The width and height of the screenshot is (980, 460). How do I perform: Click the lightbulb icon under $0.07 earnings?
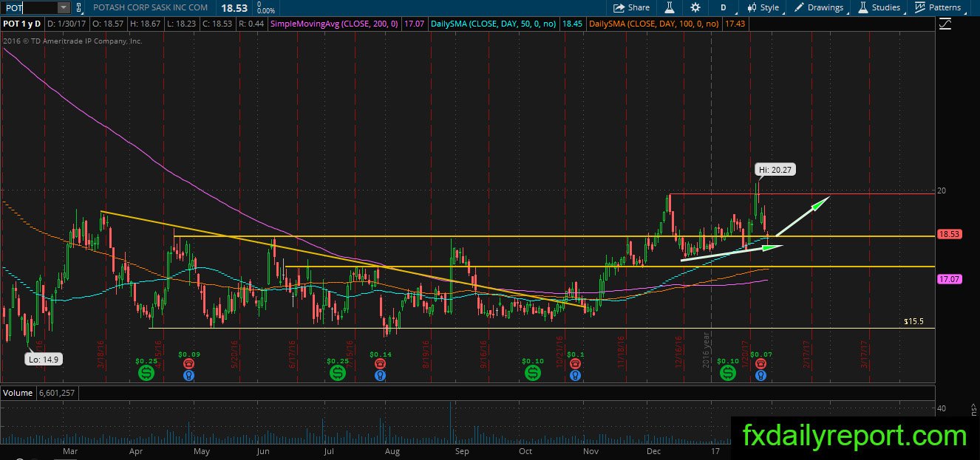(x=761, y=375)
